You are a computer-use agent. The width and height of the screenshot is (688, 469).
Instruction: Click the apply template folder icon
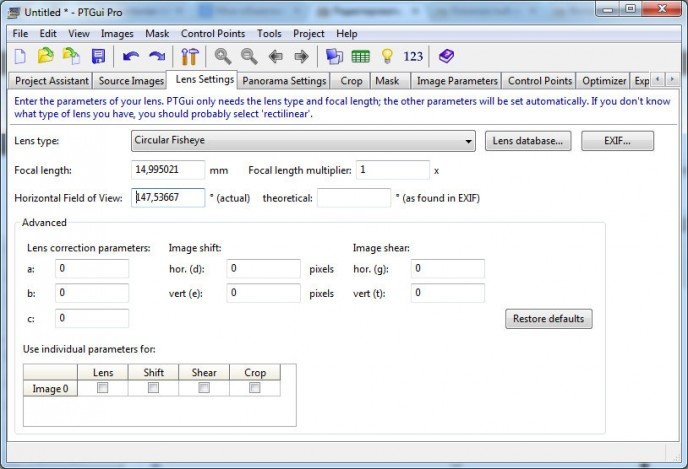(x=72, y=56)
